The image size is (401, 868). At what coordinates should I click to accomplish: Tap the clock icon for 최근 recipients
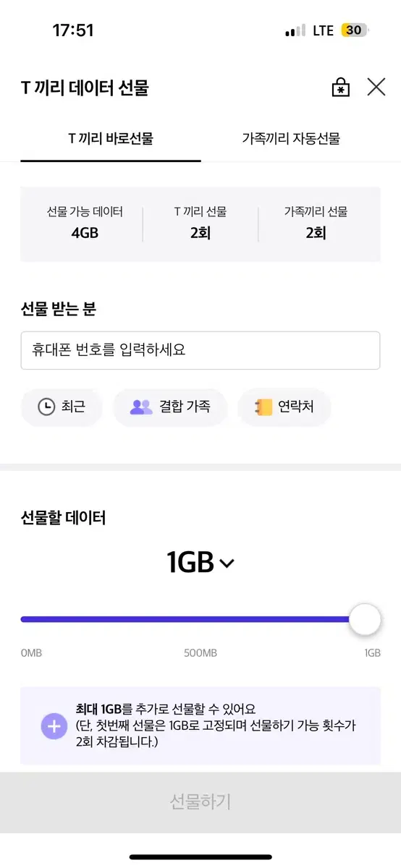coord(46,407)
